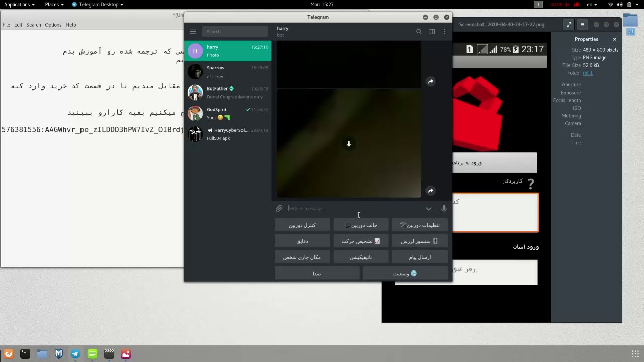Focus Telegram chat Search box

(x=235, y=32)
